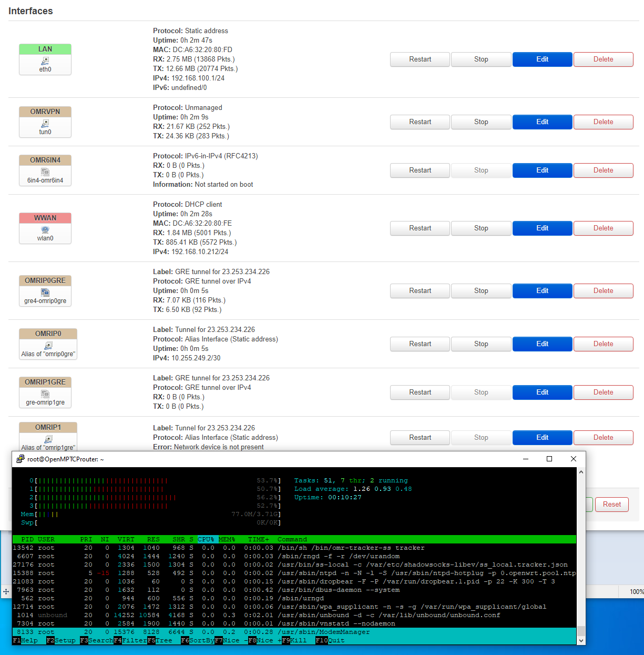Edit the OMRVPN interface
644x655 pixels.
(543, 122)
